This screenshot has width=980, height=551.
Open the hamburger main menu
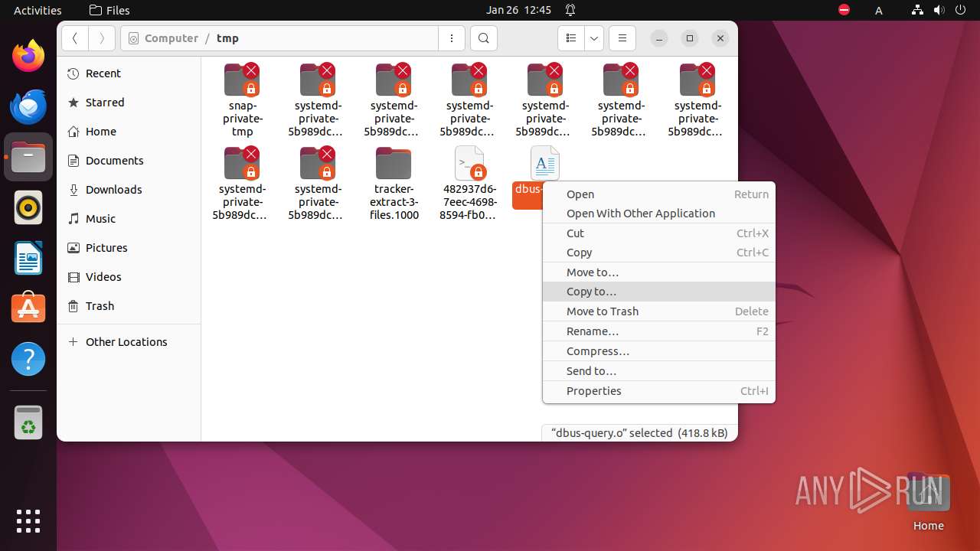[x=622, y=38]
